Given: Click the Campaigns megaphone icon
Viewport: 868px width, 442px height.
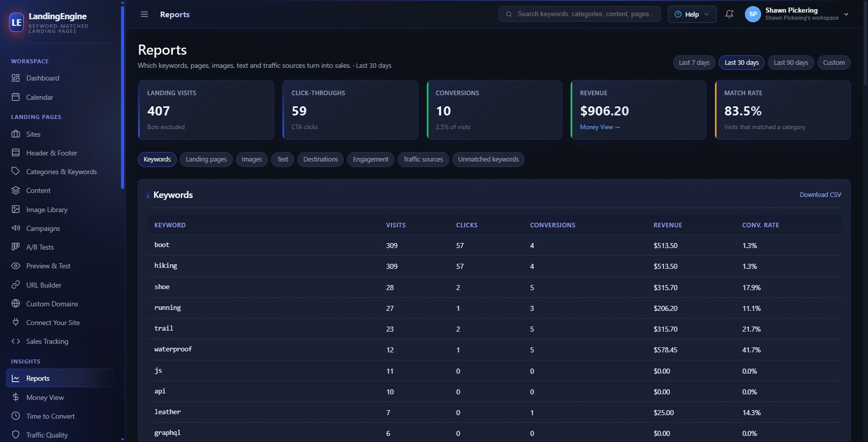Looking at the screenshot, I should pyautogui.click(x=16, y=228).
